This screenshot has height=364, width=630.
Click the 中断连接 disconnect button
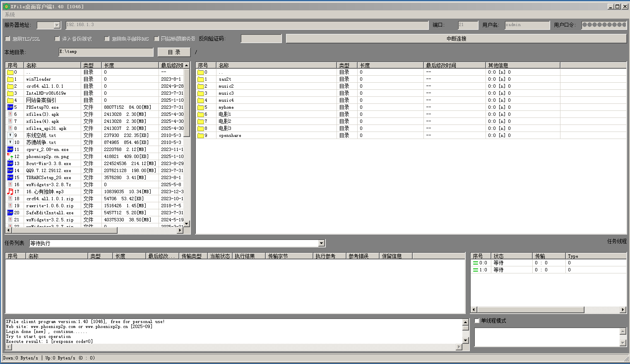pos(456,38)
